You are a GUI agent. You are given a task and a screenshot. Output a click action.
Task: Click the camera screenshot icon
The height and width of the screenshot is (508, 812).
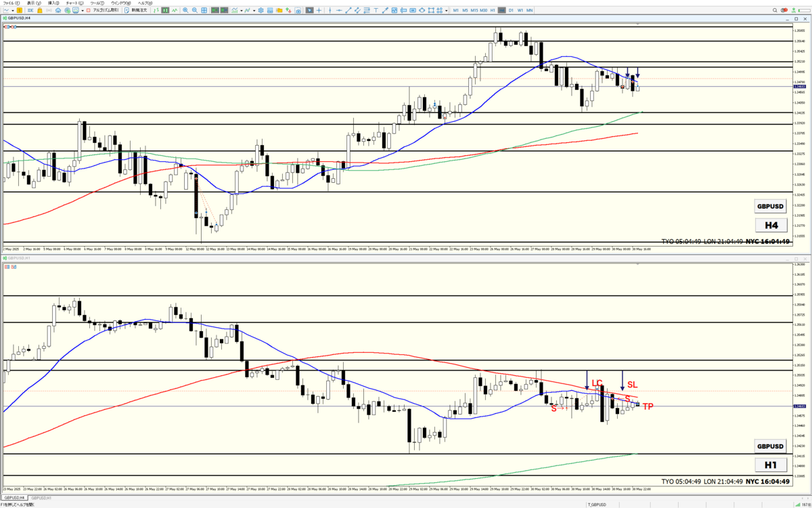(298, 10)
